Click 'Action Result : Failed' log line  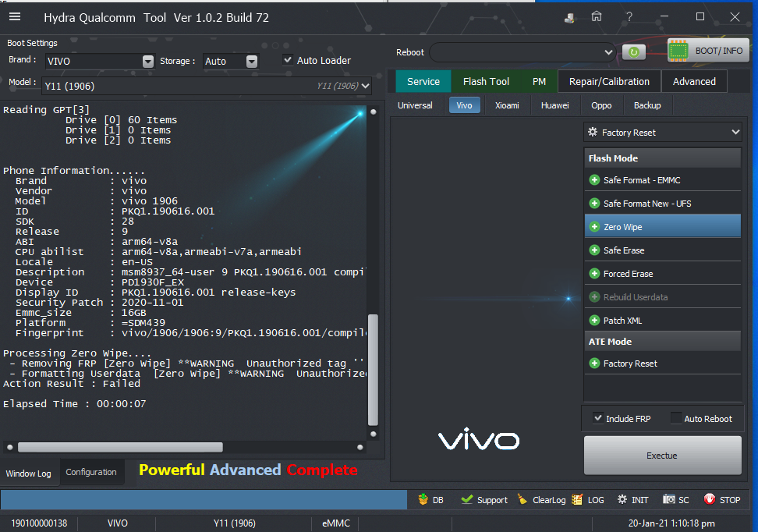click(72, 384)
